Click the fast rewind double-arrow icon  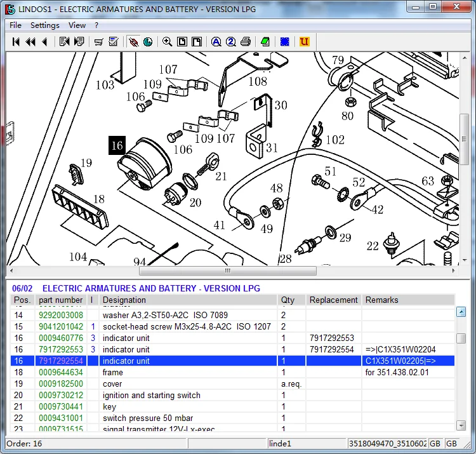[30, 42]
